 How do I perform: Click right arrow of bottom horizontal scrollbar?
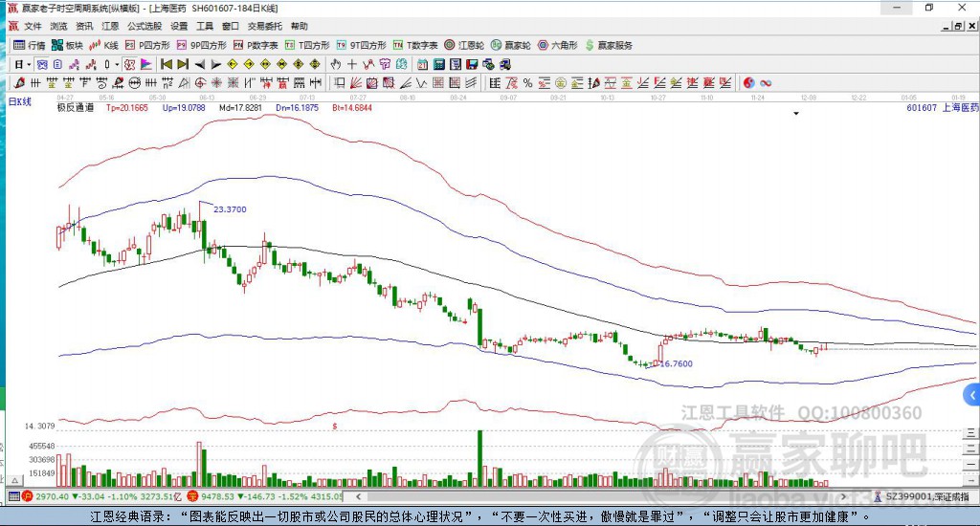coord(843,496)
